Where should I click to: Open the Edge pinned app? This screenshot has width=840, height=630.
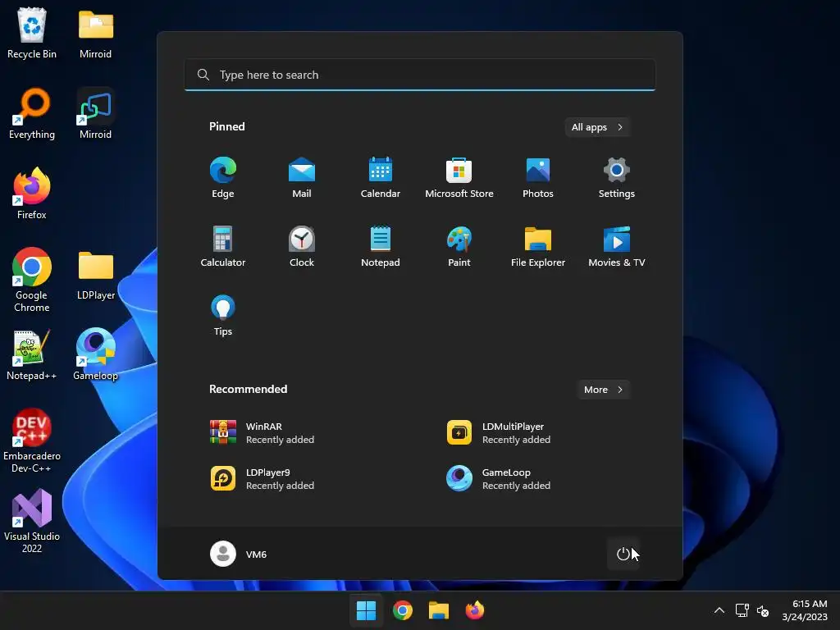point(223,177)
